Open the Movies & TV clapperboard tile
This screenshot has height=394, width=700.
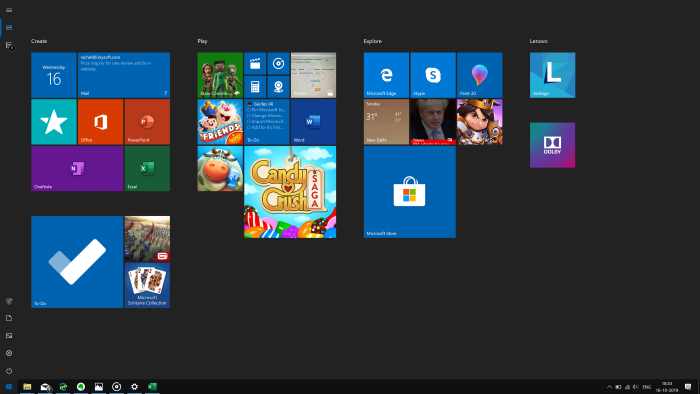pos(255,63)
